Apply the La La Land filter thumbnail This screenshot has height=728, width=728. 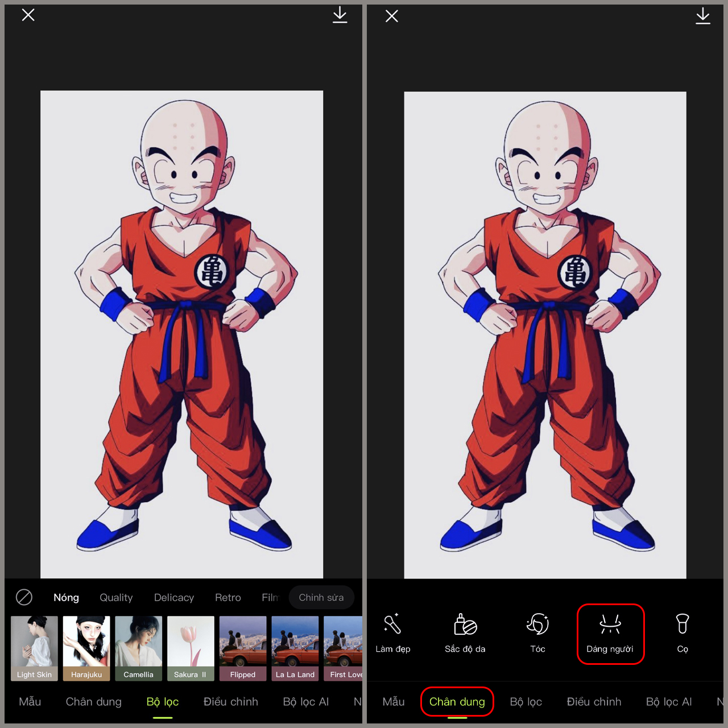point(295,648)
